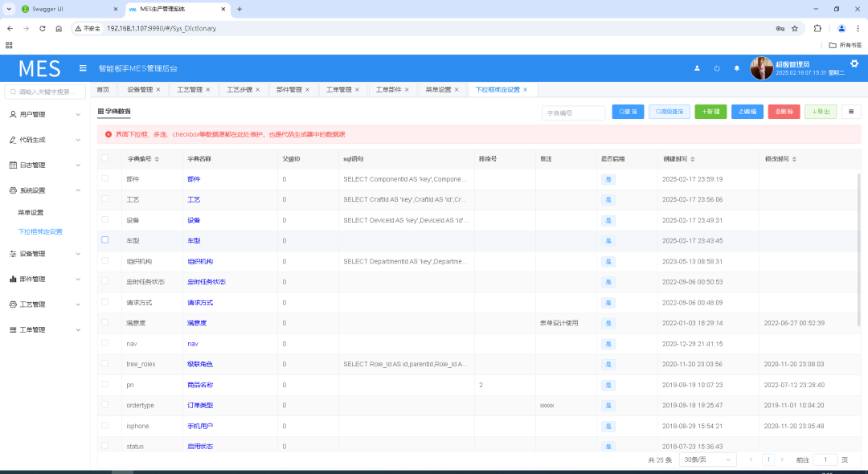The width and height of the screenshot is (868, 474).
Task: Open the user profile icon in header
Action: coord(697,68)
